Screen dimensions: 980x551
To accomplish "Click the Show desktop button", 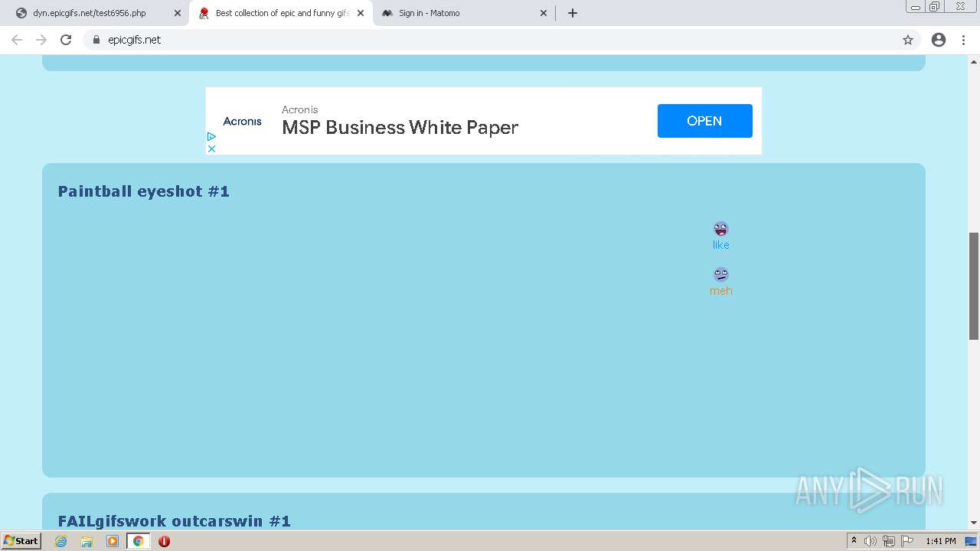I will coord(972,541).
